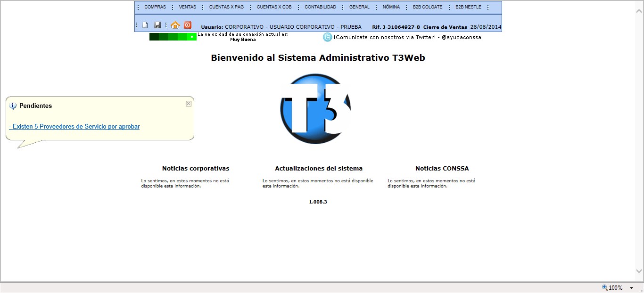Click the zoom magnifier icon at 100%

pos(605,287)
